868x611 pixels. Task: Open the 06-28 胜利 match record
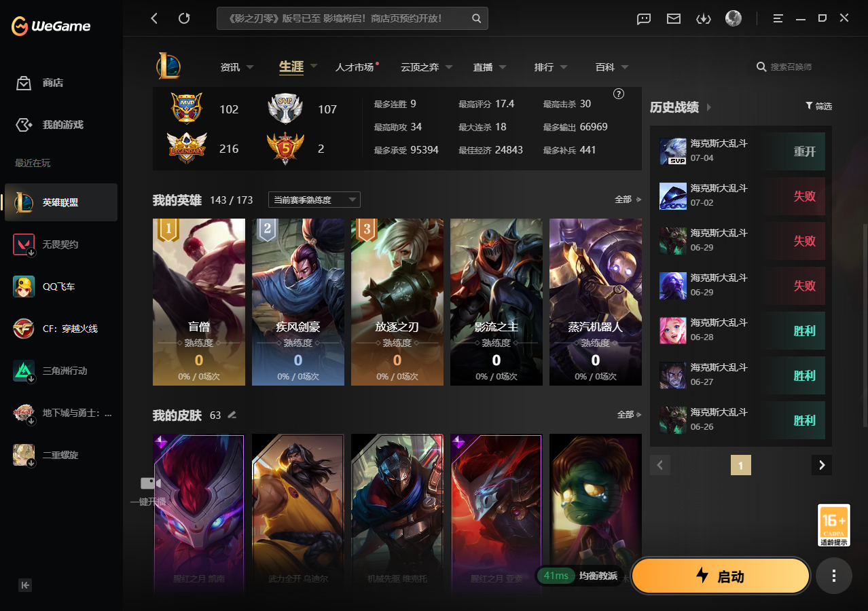[742, 331]
